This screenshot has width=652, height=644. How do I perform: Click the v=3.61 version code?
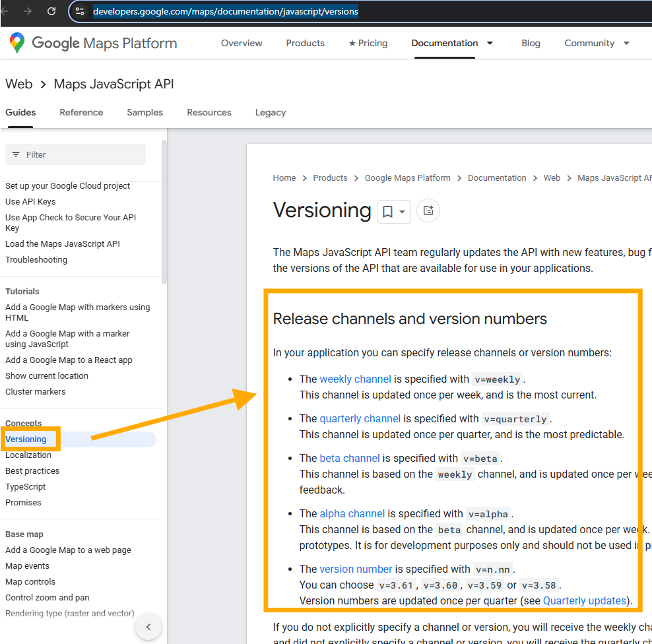click(396, 585)
